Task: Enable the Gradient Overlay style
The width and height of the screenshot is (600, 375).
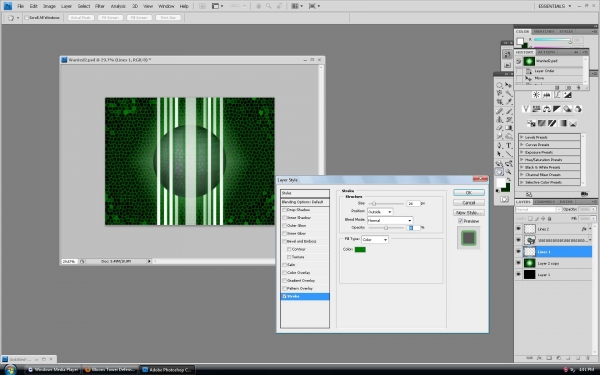Action: tap(284, 280)
